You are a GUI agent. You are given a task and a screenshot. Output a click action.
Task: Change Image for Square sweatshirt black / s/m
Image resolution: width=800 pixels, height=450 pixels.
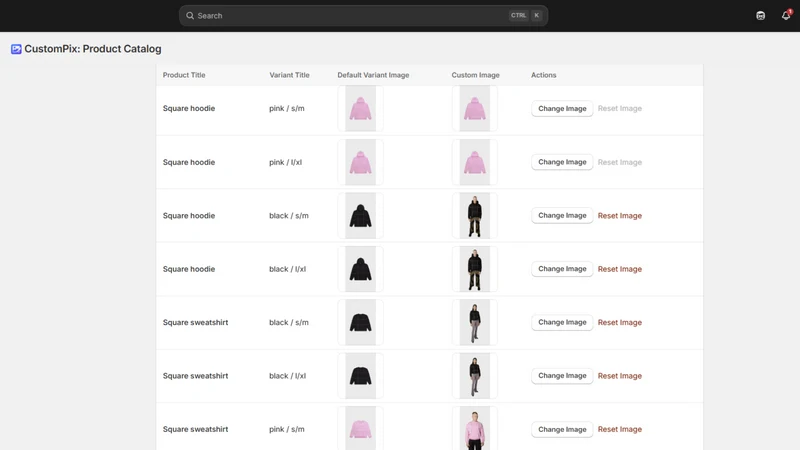pos(562,322)
